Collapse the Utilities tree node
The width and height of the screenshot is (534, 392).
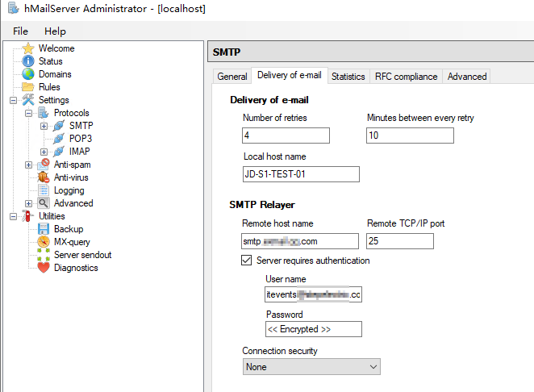(13, 217)
